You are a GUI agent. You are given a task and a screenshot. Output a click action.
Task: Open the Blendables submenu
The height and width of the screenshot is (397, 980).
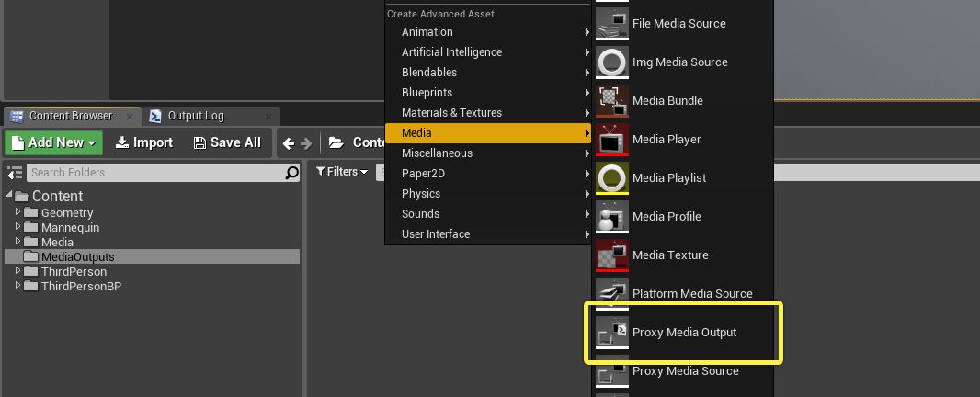point(488,72)
